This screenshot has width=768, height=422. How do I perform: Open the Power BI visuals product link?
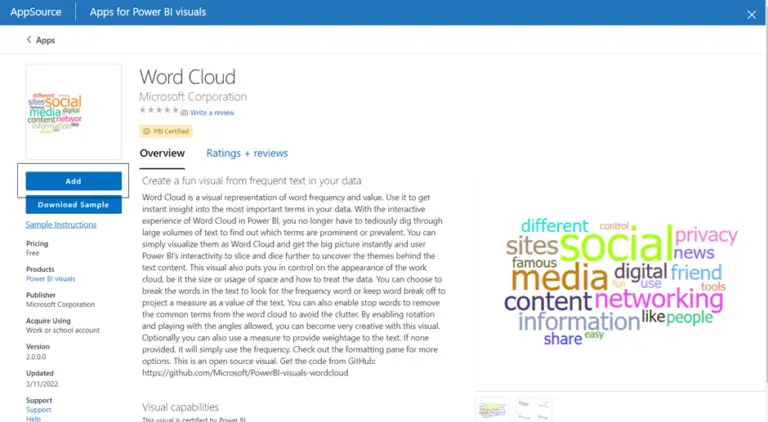pyautogui.click(x=54, y=277)
